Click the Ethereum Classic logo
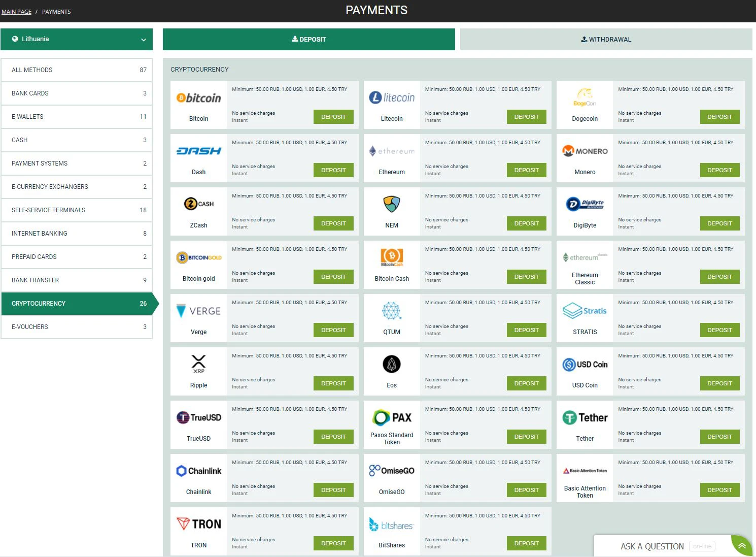Screen dimensions: 756x557 585,257
